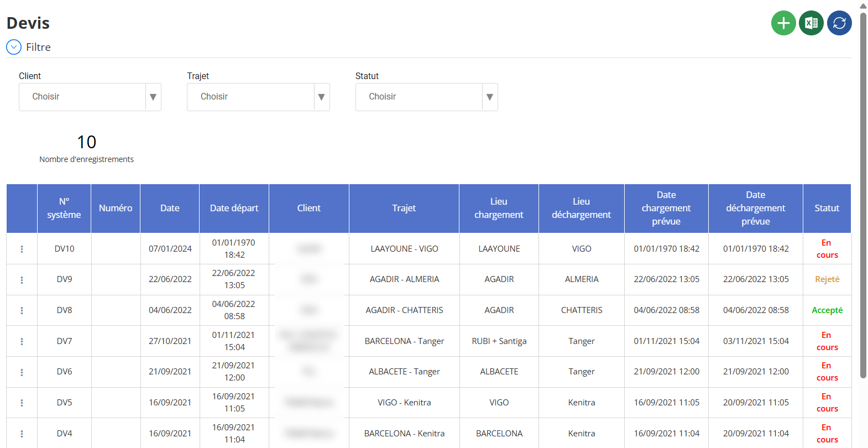Open the Trajet filter dropdown
The width and height of the screenshot is (868, 448).
coord(258,97)
